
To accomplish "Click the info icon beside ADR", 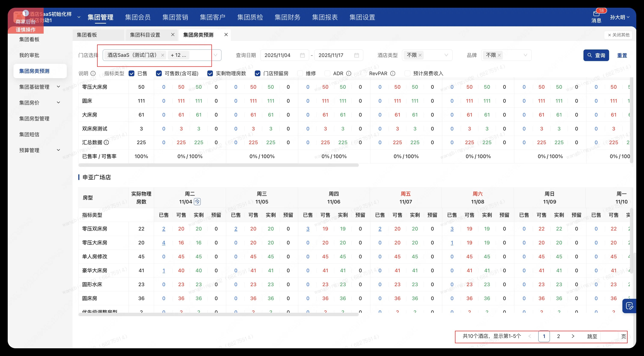I will point(349,73).
